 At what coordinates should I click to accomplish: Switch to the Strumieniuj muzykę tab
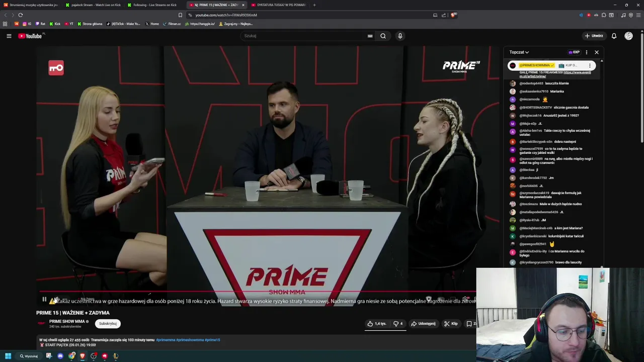coord(30,5)
